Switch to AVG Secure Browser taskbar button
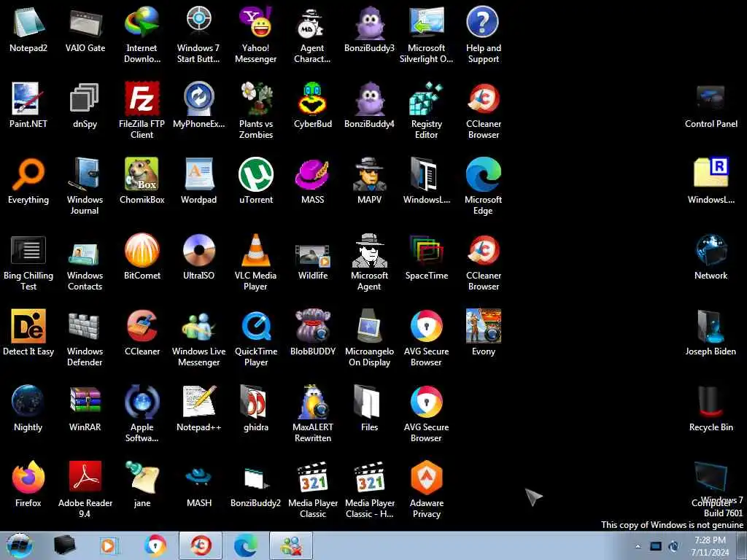This screenshot has width=747, height=560. 155,545
